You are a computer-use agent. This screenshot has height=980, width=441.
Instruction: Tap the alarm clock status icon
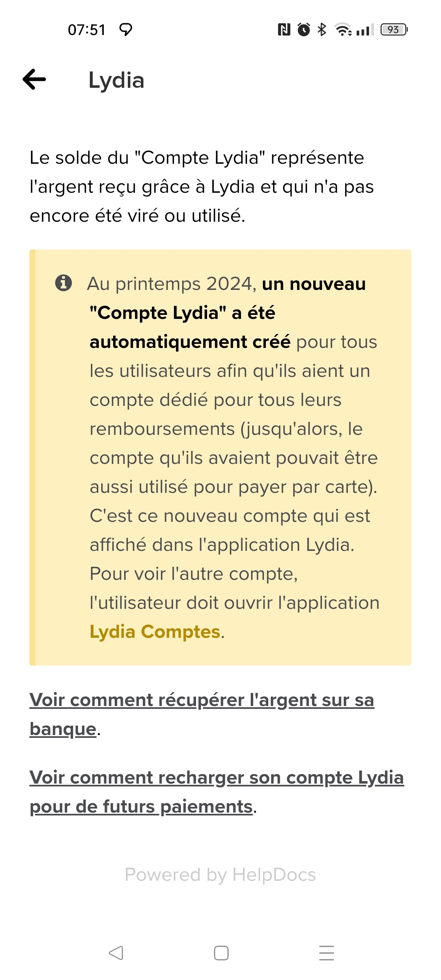[x=303, y=29]
